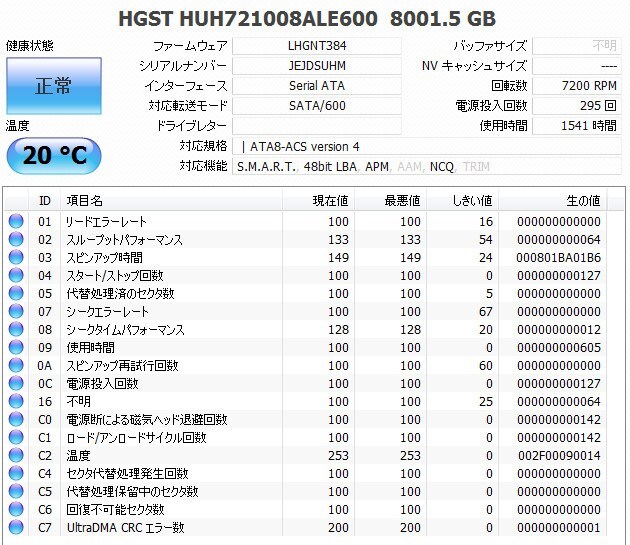Select the セクタ代替処理発生回数 attribute name
Screen dimensions: 630x545
pyautogui.click(x=127, y=473)
